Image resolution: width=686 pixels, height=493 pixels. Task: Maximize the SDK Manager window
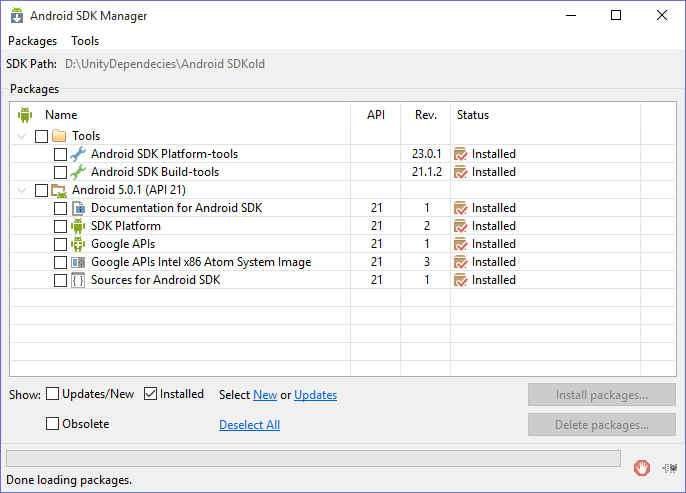616,15
